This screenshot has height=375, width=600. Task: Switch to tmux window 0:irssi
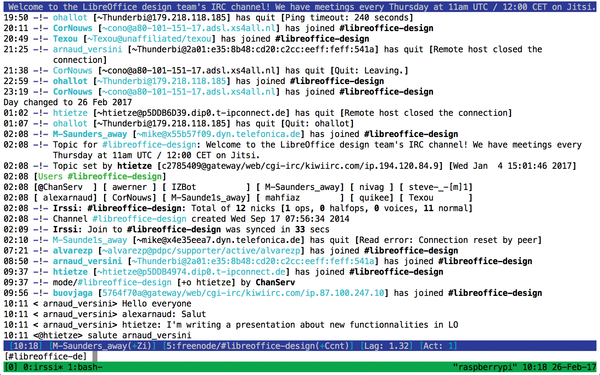43,368
